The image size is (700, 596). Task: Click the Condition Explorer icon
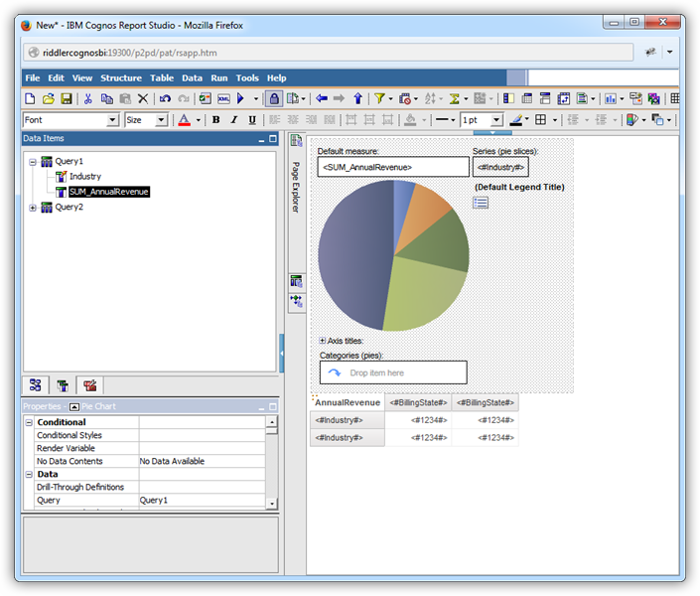point(297,301)
